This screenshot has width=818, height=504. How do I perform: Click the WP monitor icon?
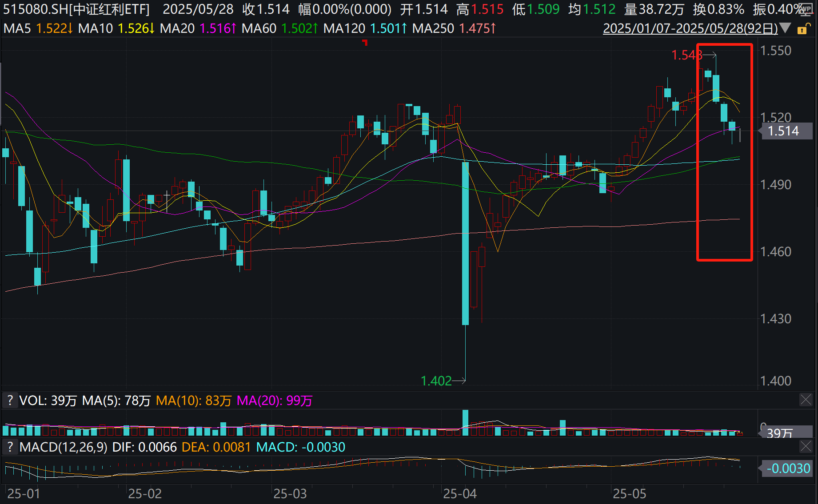coord(805,9)
